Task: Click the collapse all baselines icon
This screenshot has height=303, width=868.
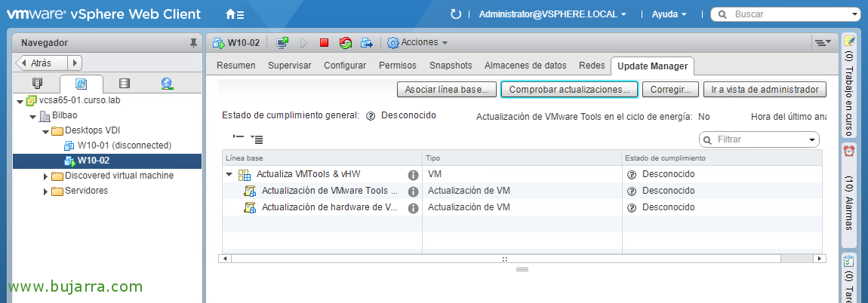Action: pos(238,136)
